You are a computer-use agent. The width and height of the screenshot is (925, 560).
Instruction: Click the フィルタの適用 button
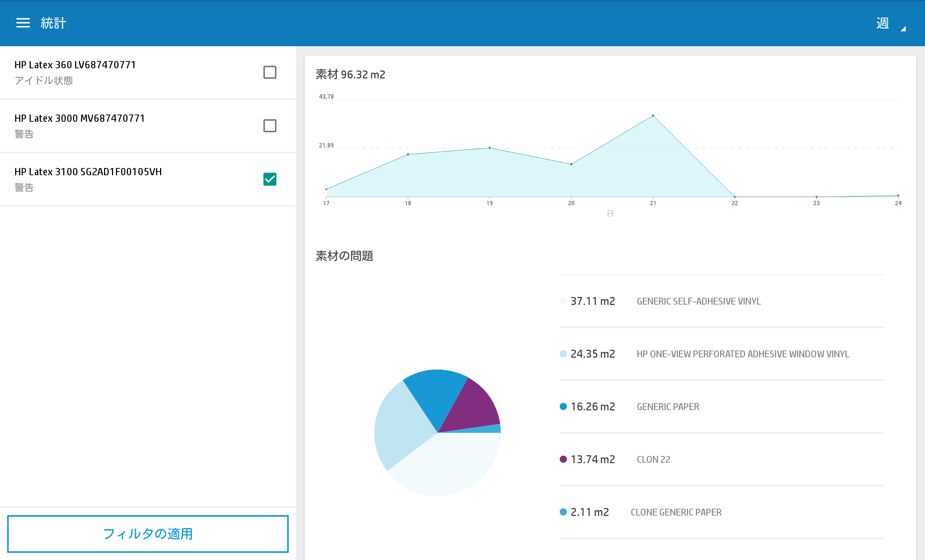coord(148,533)
